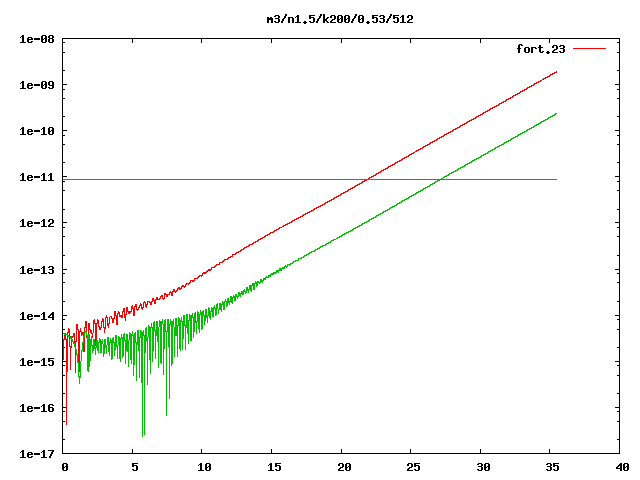Click where red curve crosses blue line
Image resolution: width=640 pixels, height=480 pixels.
pos(367,179)
